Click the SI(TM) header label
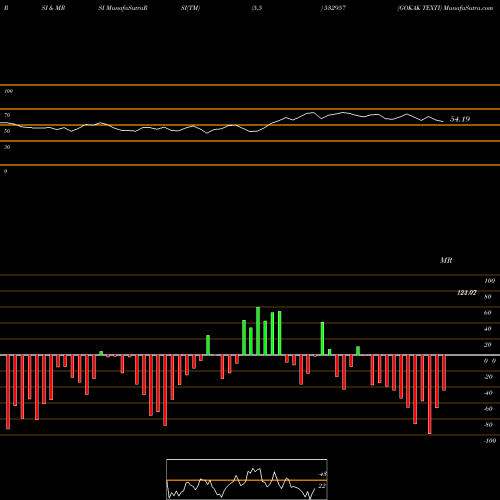Screen dimensions: 500x500 click(x=190, y=8)
